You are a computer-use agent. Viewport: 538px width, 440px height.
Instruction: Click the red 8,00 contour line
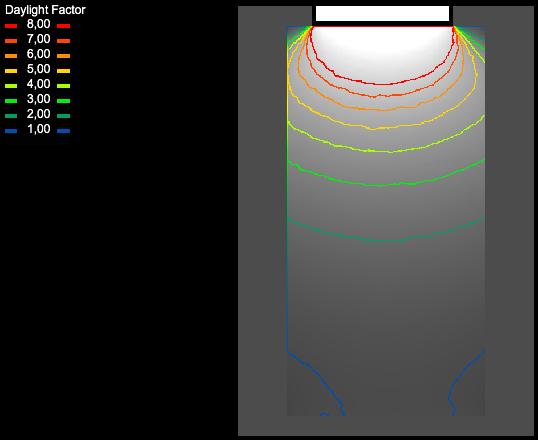tap(383, 84)
